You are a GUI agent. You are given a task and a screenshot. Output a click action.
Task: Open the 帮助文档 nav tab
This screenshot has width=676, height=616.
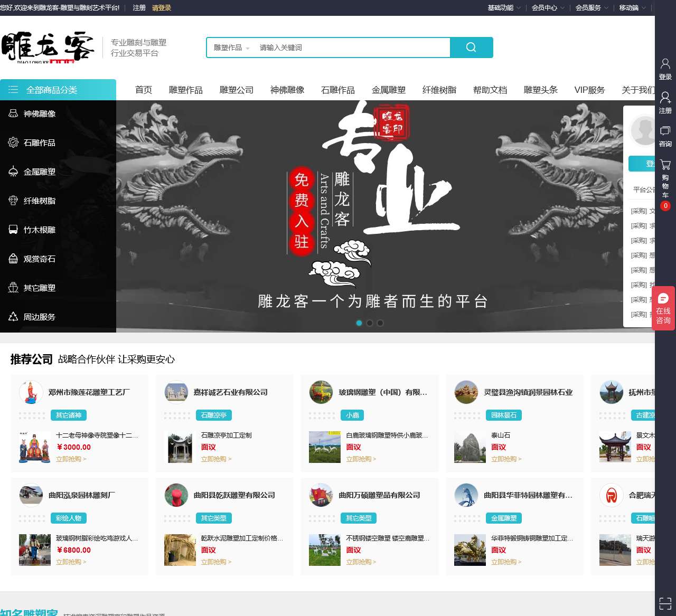(490, 90)
